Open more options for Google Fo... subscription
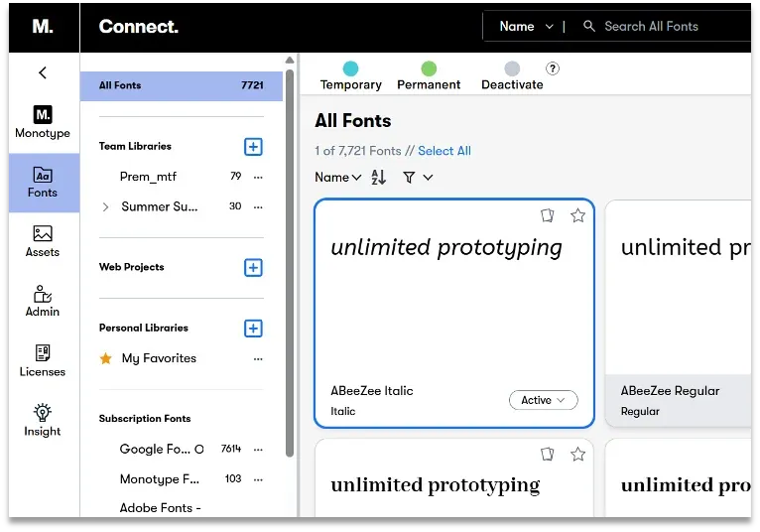This screenshot has height=532, width=760. coord(258,450)
